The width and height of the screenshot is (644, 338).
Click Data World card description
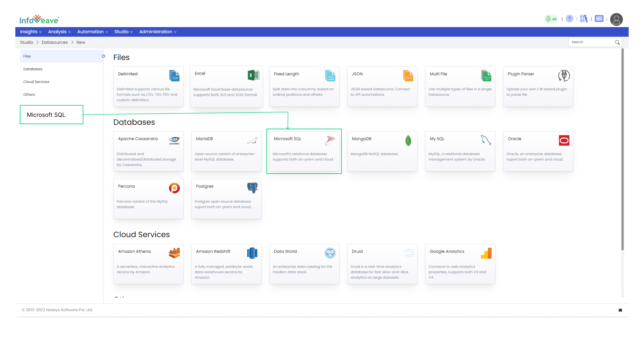pos(302,269)
